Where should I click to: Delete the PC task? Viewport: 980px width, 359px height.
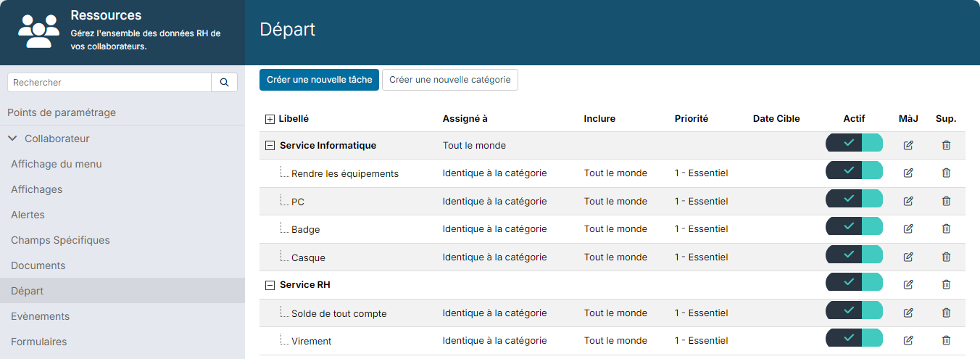click(x=946, y=201)
